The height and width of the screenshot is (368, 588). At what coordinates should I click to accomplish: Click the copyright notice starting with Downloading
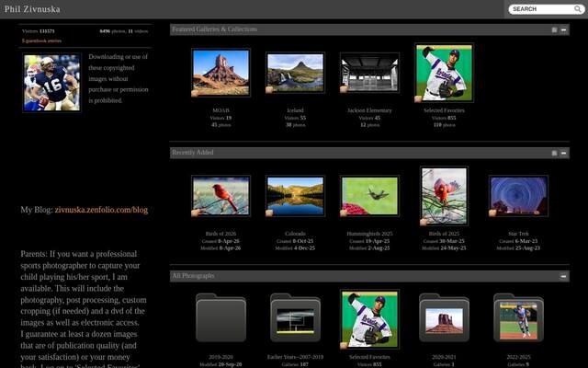pyautogui.click(x=119, y=78)
